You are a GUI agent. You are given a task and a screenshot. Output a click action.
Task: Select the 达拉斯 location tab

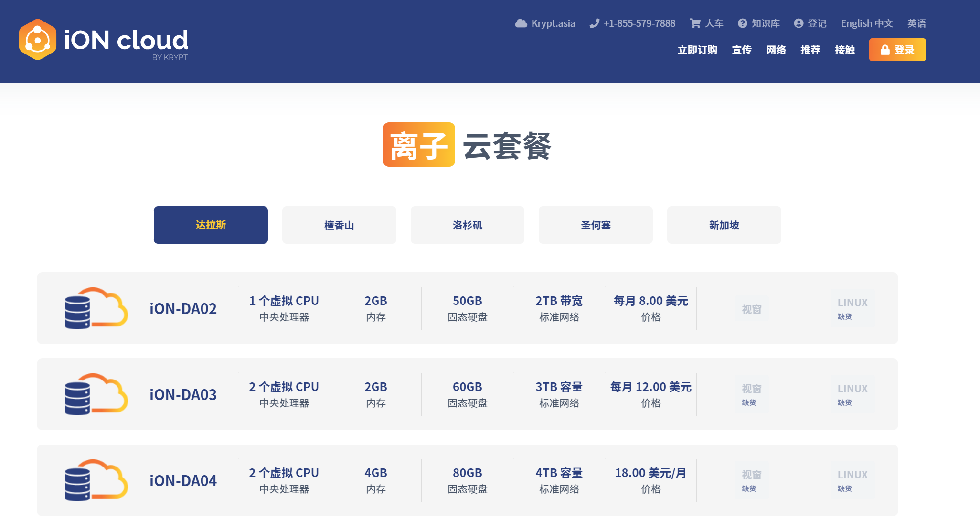[x=211, y=225]
